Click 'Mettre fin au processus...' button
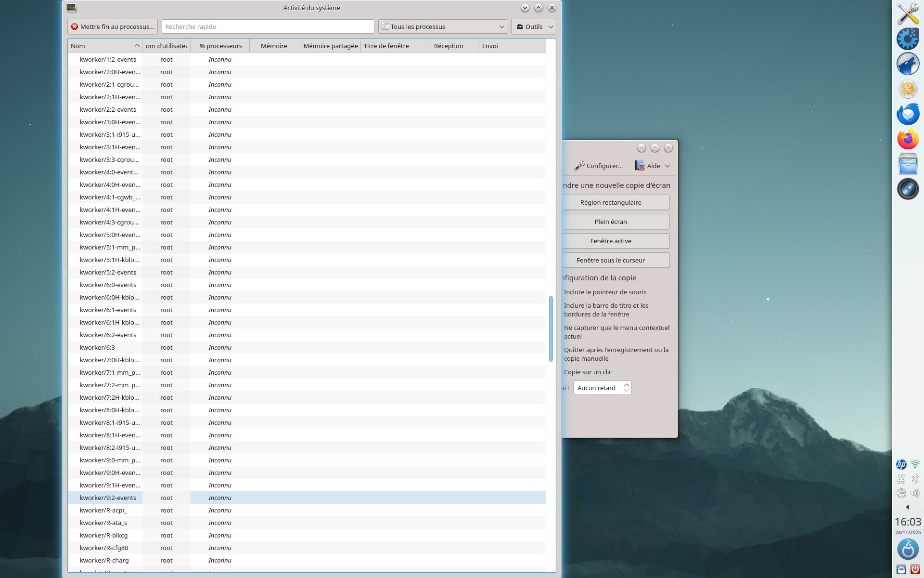Viewport: 924px width, 578px height. 113,26
